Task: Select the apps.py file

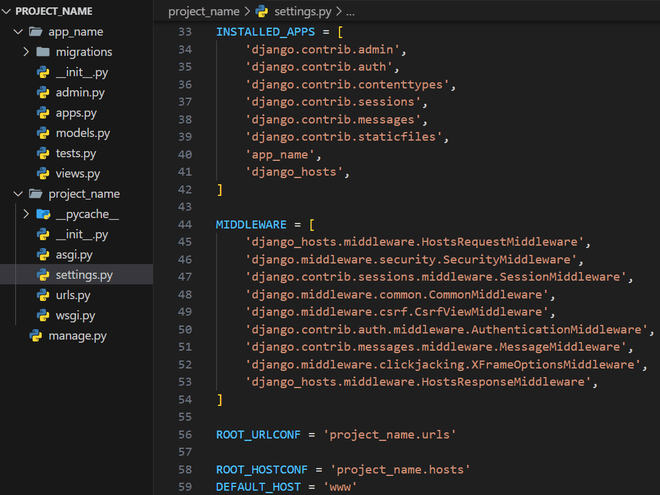Action: (76, 113)
